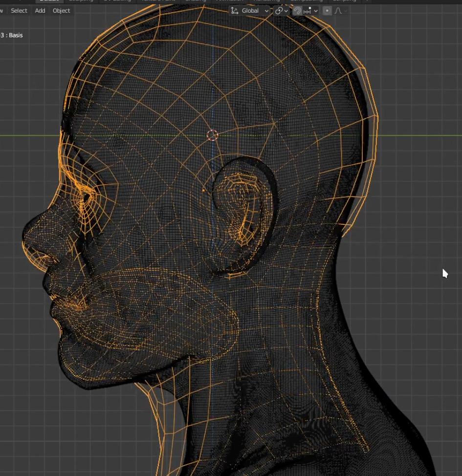Toggle proportional editing
This screenshot has height=476, width=462.
click(327, 11)
